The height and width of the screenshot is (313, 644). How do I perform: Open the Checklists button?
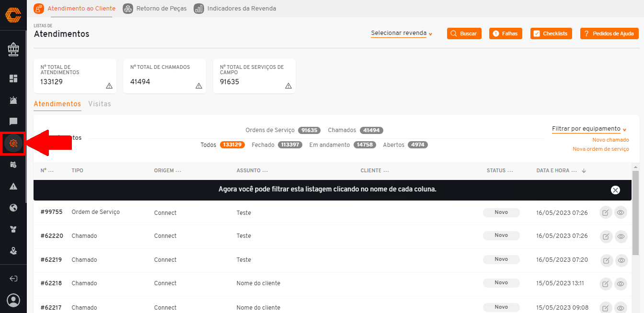[551, 34]
